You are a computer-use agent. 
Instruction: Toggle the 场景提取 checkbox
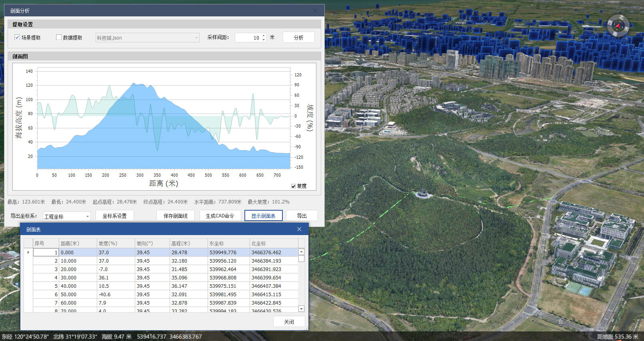coord(17,37)
